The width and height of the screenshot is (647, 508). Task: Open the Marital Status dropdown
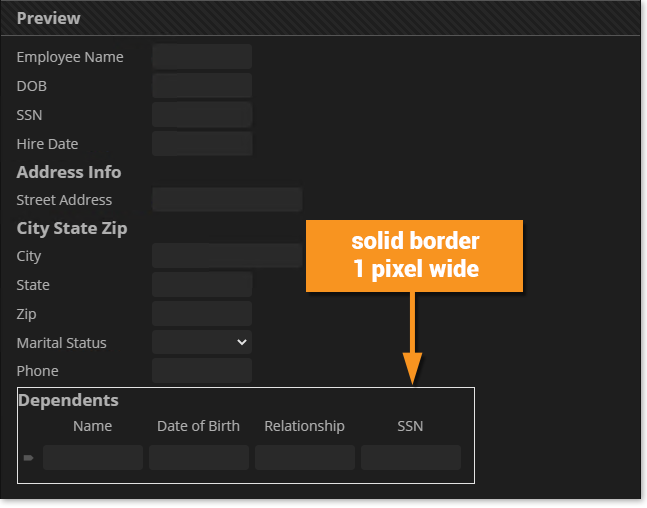coord(202,342)
